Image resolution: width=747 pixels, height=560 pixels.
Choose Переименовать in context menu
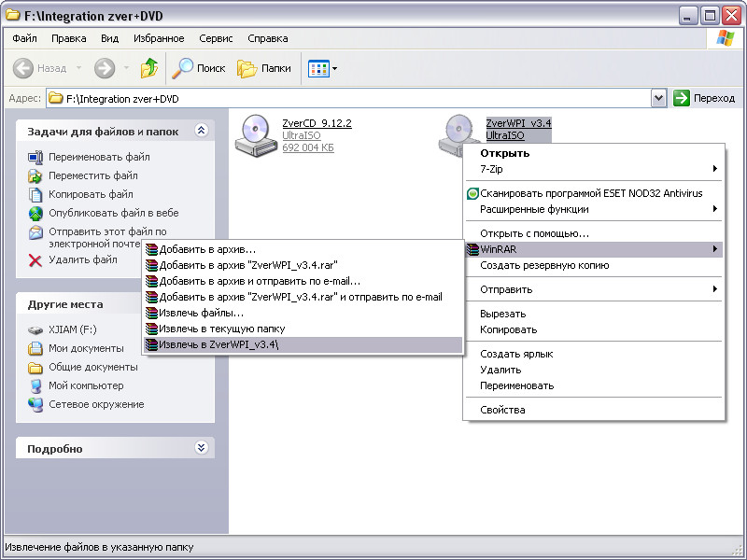tap(594, 385)
